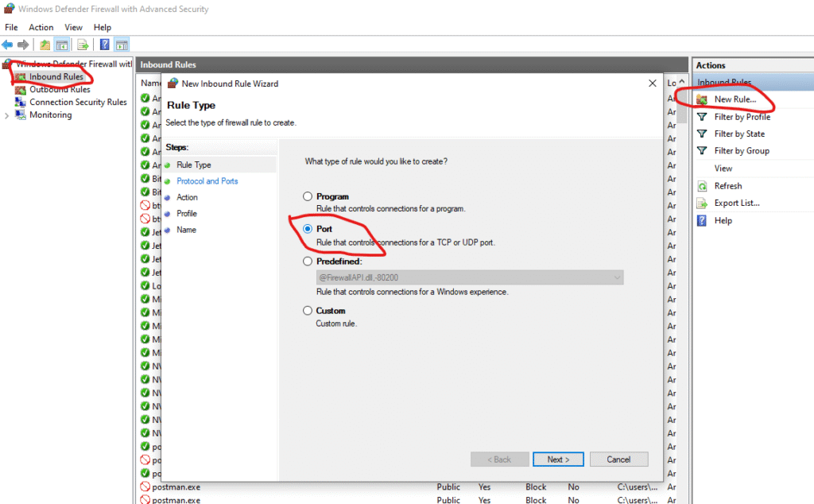Click the Export List toolbar icon
The height and width of the screenshot is (504, 814).
tap(83, 45)
